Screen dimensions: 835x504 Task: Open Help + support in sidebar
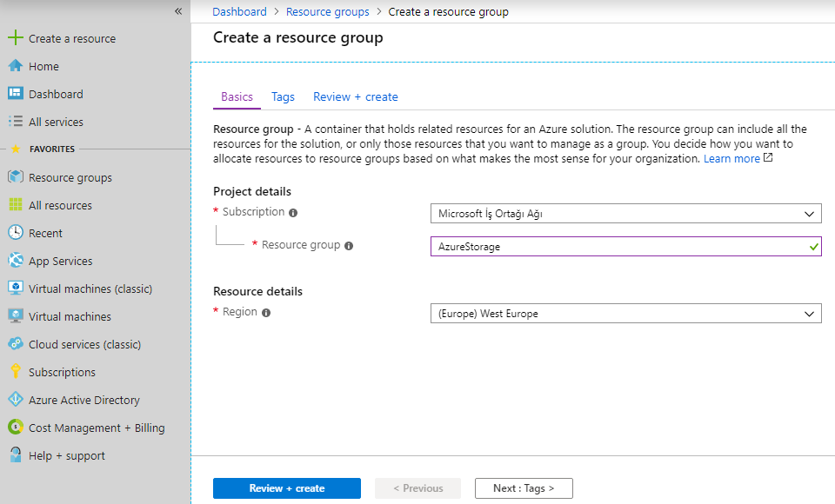(67, 455)
